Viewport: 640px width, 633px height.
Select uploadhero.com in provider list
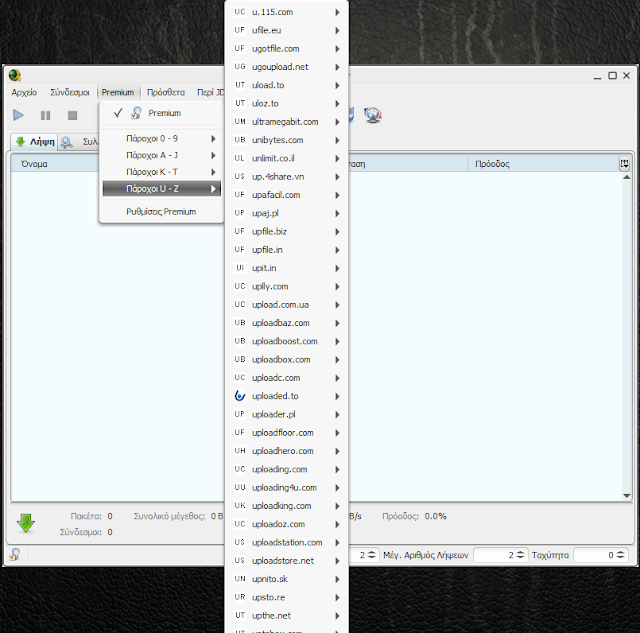[x=287, y=451]
